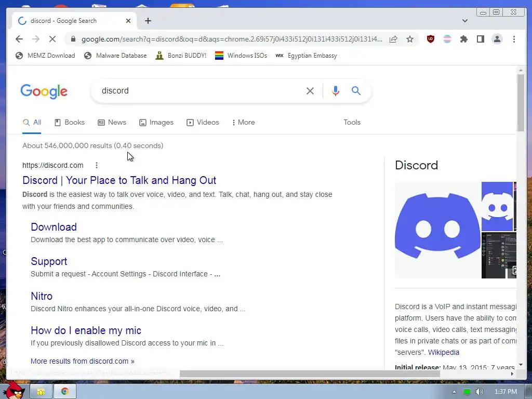Open the Egyptian Embassy bookmark
The height and width of the screenshot is (399, 532).
(x=306, y=56)
